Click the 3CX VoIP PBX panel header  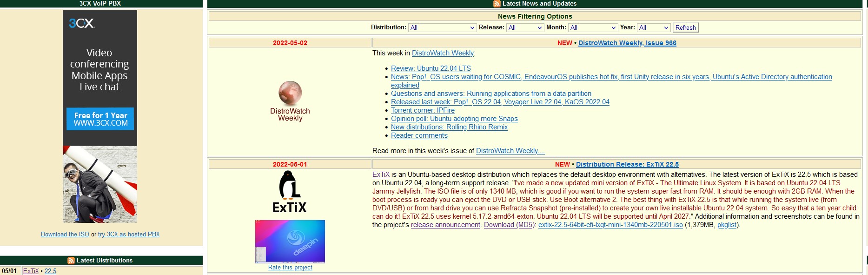pos(101,4)
